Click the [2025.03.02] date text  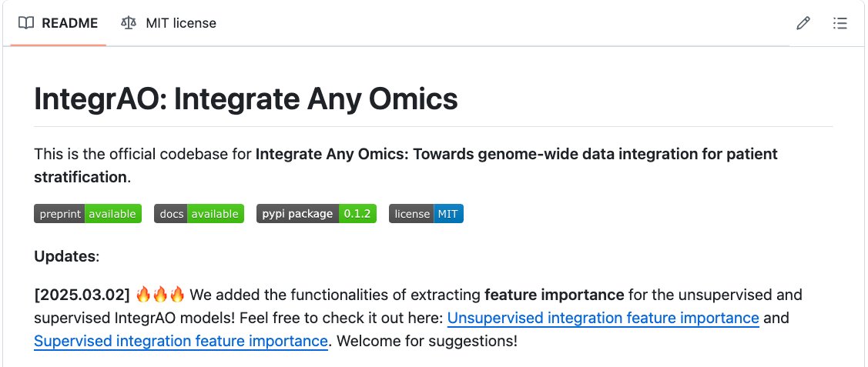[82, 295]
